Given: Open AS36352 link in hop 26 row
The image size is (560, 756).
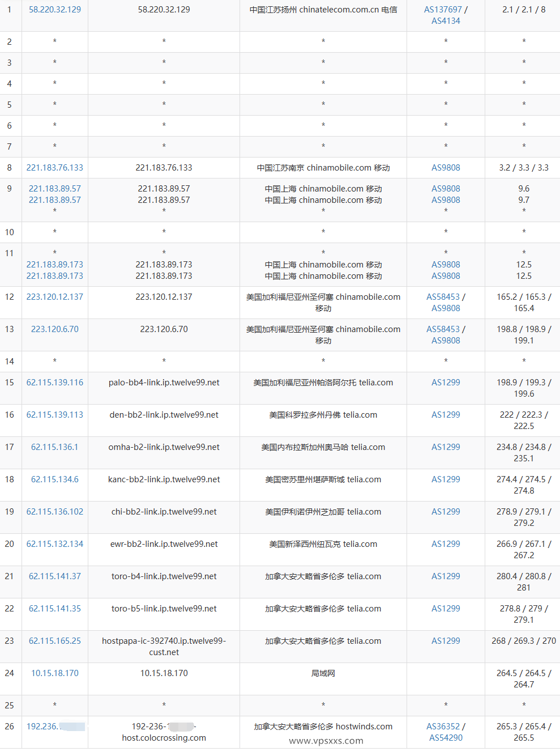Looking at the screenshot, I should 443,727.
